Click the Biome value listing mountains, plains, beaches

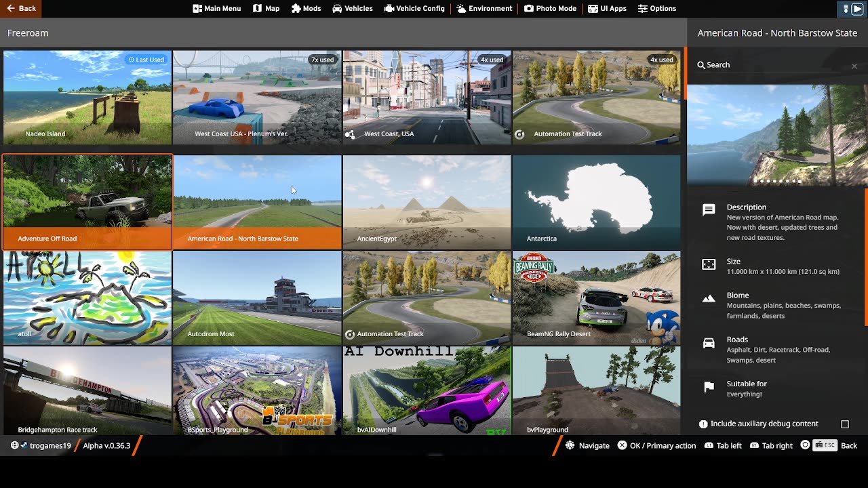tap(784, 311)
